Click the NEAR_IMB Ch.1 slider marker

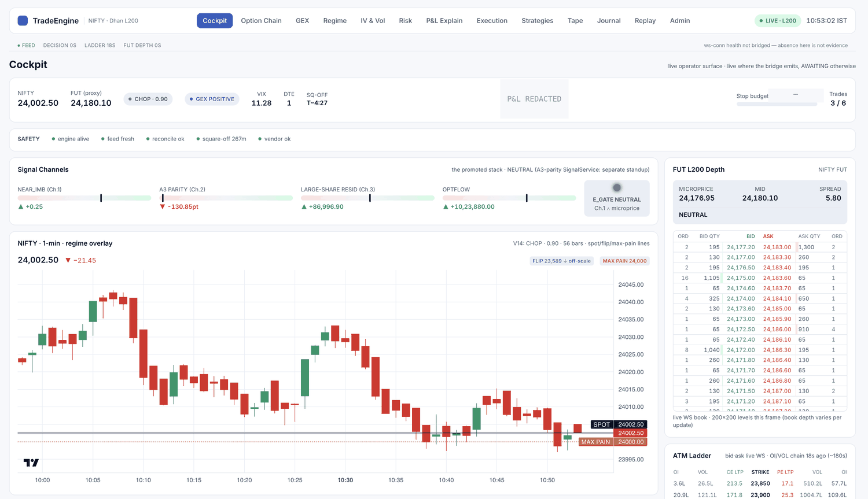point(101,198)
